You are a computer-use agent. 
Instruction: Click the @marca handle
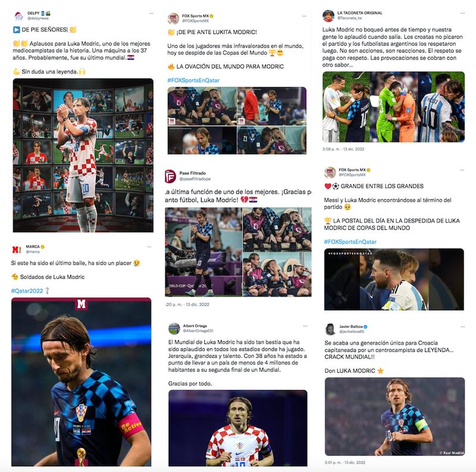pyautogui.click(x=33, y=251)
